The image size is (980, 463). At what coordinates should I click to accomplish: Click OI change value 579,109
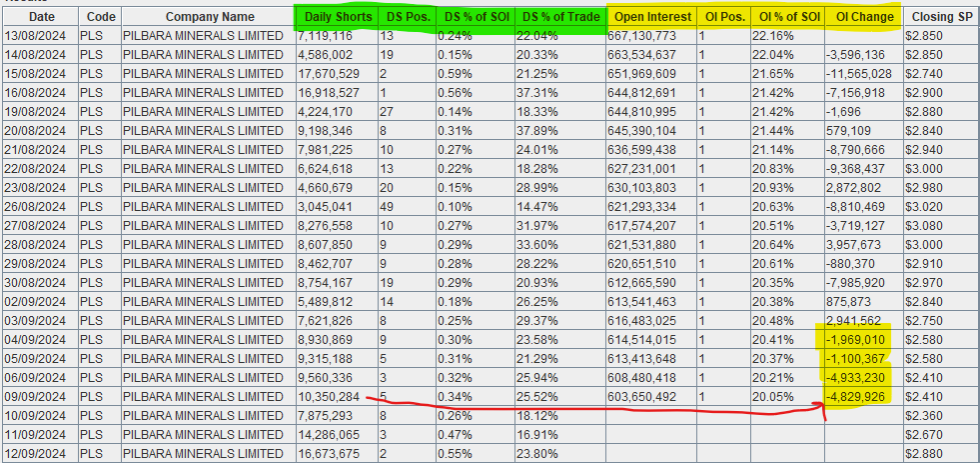coord(849,131)
